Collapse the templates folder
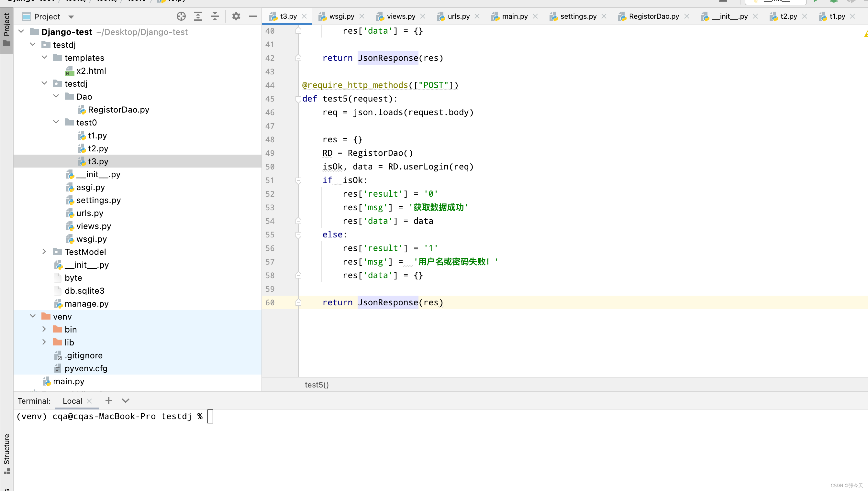 click(44, 57)
